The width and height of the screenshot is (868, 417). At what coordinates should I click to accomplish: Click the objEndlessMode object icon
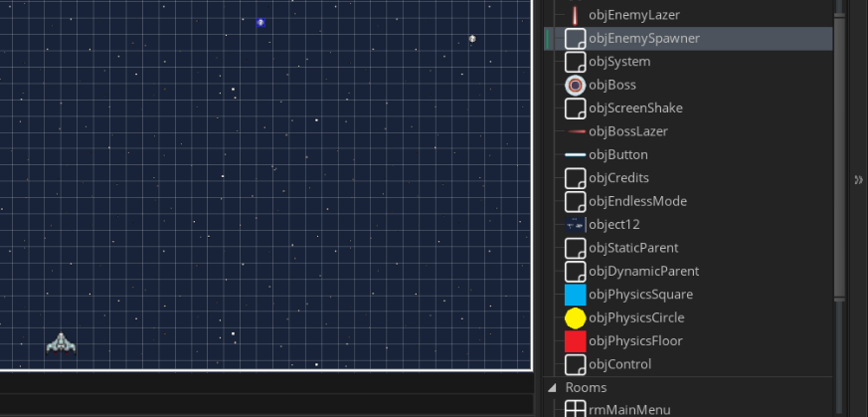point(575,202)
